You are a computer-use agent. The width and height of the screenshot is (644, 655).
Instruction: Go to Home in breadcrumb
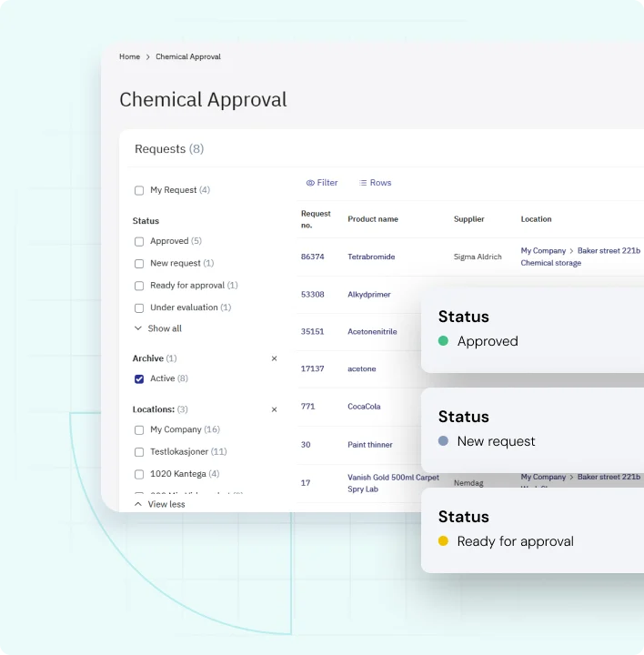[129, 57]
